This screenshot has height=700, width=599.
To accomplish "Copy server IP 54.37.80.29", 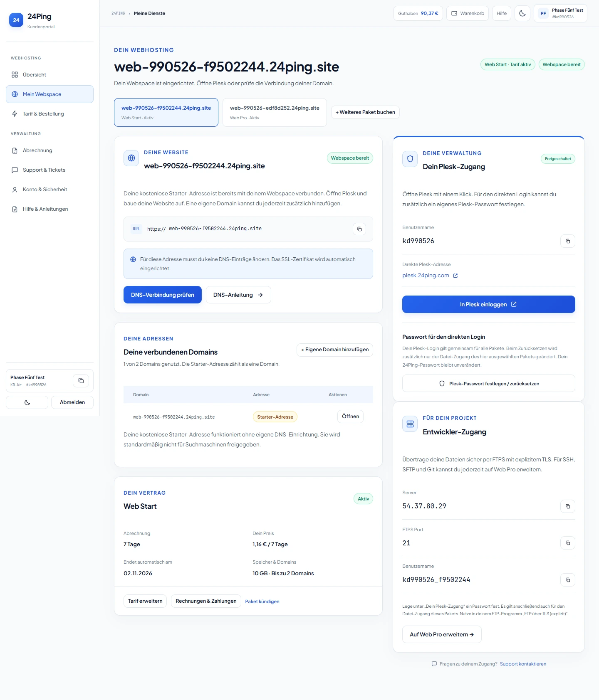I will coord(568,506).
